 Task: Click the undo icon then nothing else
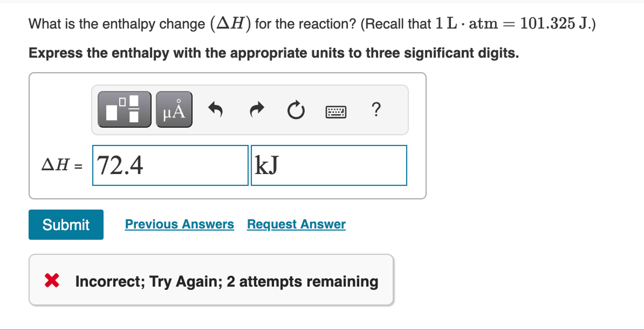click(x=216, y=109)
